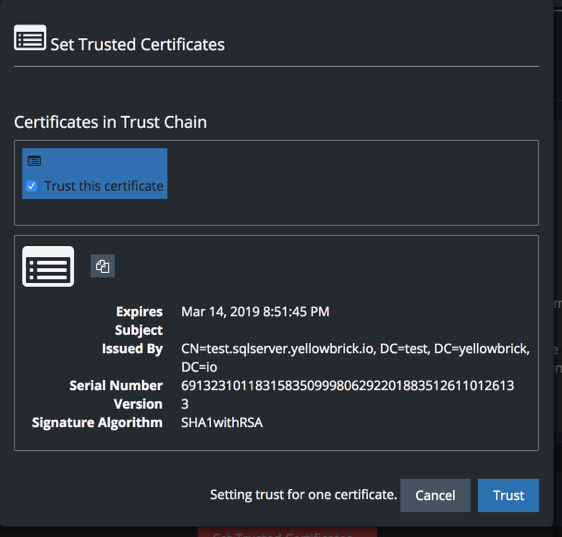Click the 'Trust this certificate' label text
Screen dimensions: 562x537
104,186
